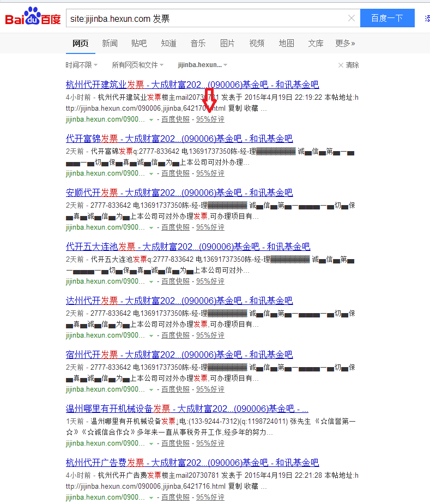Open 百度快照 for 杭州代开建筑业发票 result
430x504 pixels.
tap(175, 119)
